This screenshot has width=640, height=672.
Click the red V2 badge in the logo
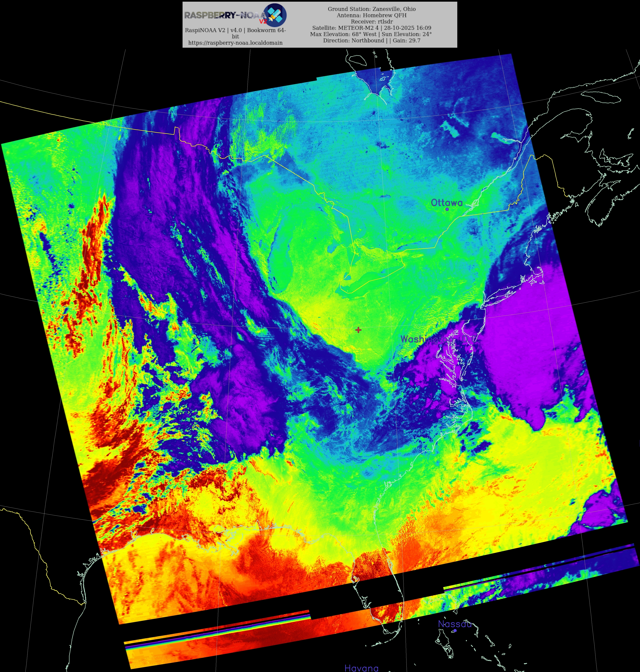(263, 22)
